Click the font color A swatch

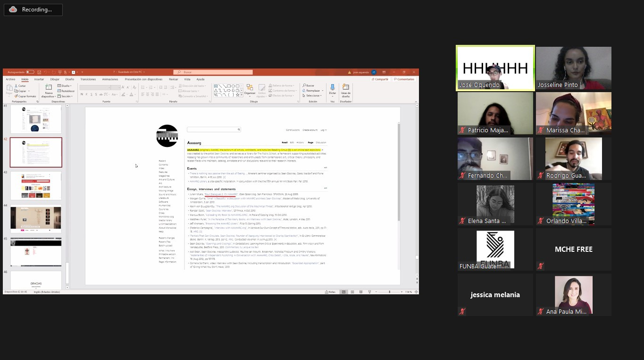pyautogui.click(x=132, y=94)
